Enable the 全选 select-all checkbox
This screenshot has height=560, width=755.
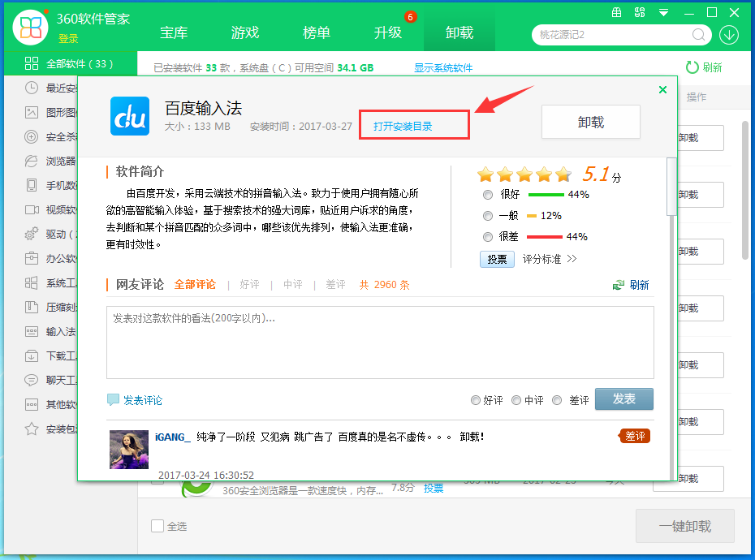pos(157,526)
